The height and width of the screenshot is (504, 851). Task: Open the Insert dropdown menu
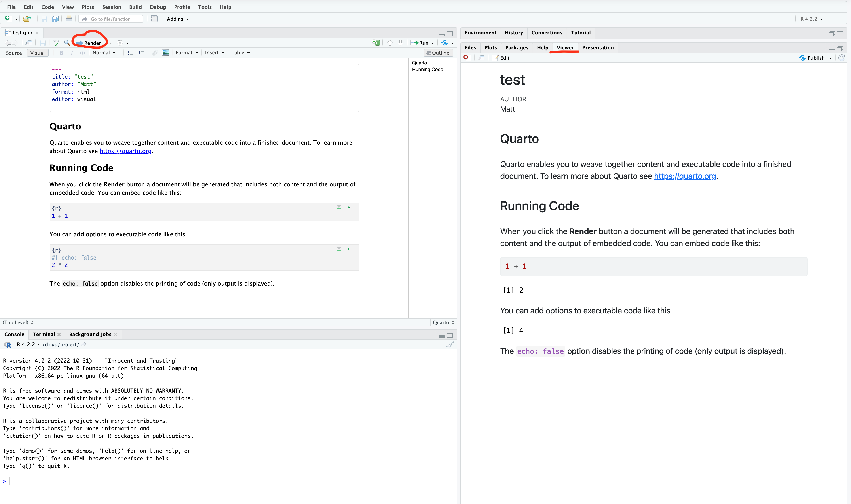tap(214, 53)
